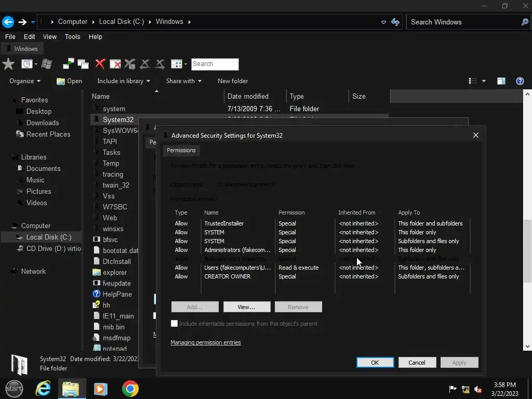The image size is (532, 399).
Task: Expand the arrow after Windows breadcrumb
Action: [189, 22]
